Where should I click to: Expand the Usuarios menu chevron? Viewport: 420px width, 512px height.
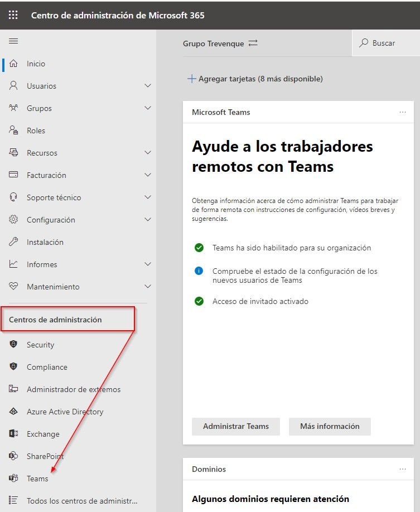tap(147, 86)
